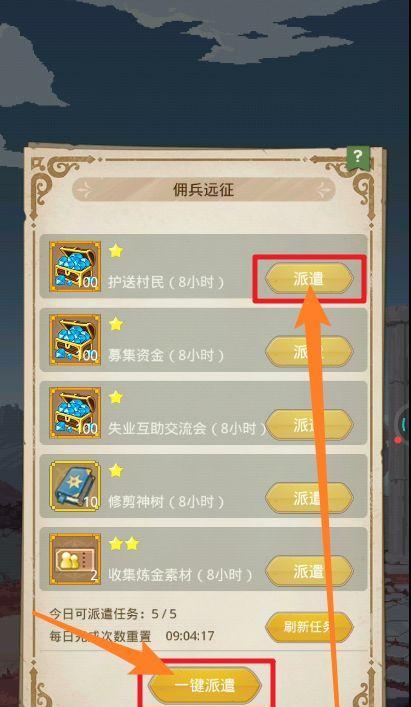411x707 pixels.
Task: Select the 收集炼金素材 task label
Action: tap(180, 574)
